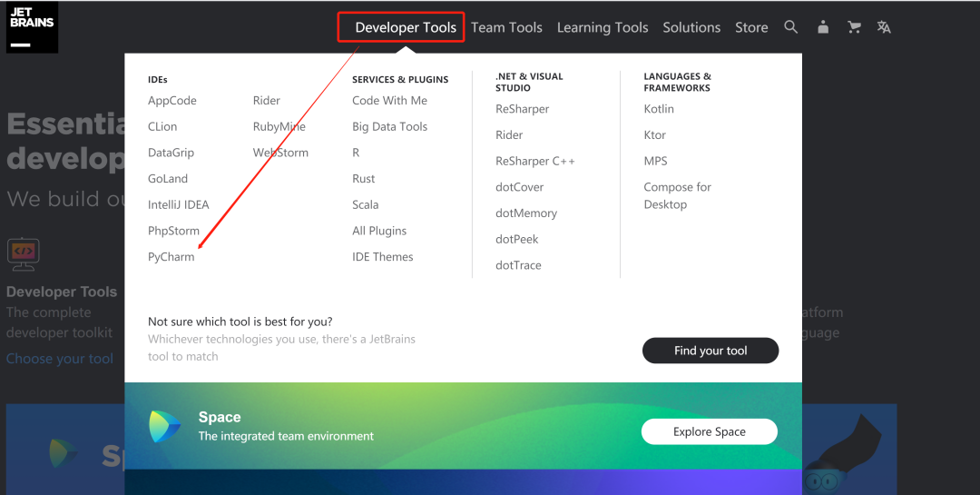Select Kotlin under Languages & Frameworks
This screenshot has width=980, height=495.
click(x=659, y=109)
